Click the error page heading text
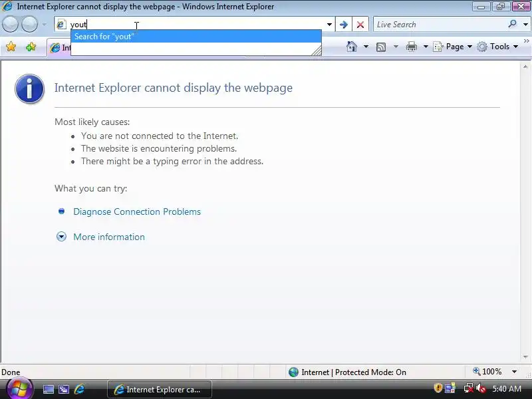This screenshot has width=532, height=399. (x=174, y=88)
